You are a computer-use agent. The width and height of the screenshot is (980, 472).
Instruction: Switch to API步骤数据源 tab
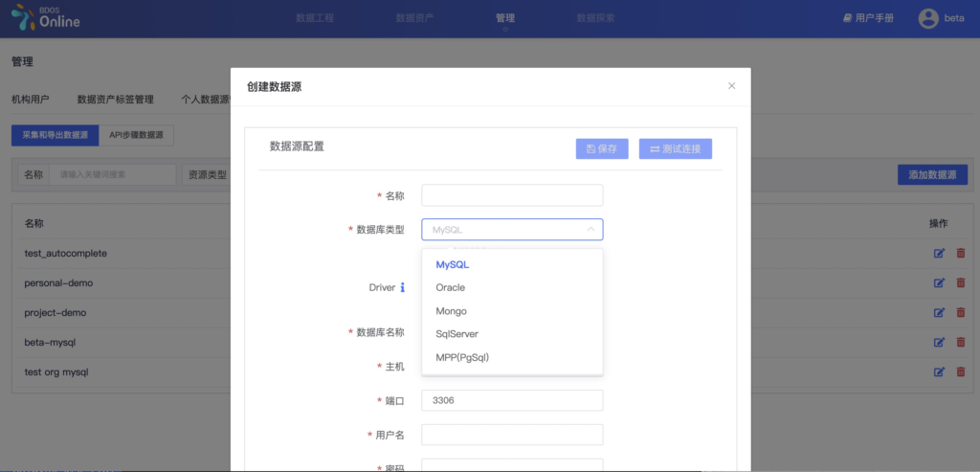pos(136,136)
